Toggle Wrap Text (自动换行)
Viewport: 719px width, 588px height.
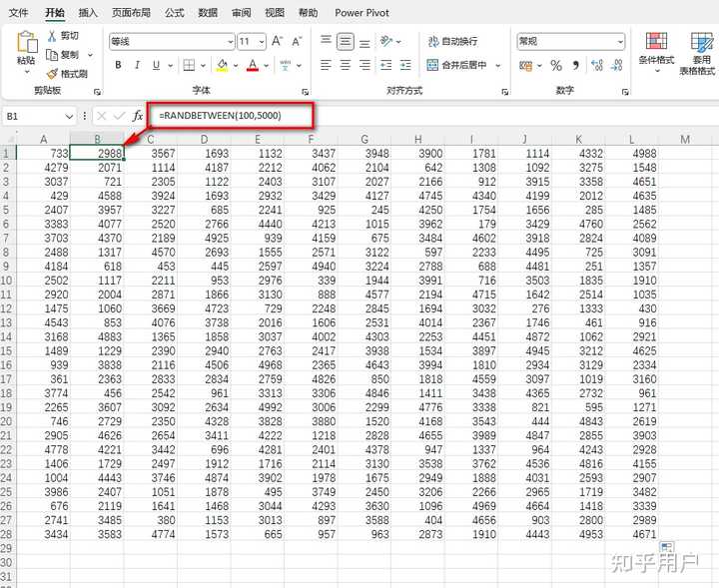click(452, 41)
